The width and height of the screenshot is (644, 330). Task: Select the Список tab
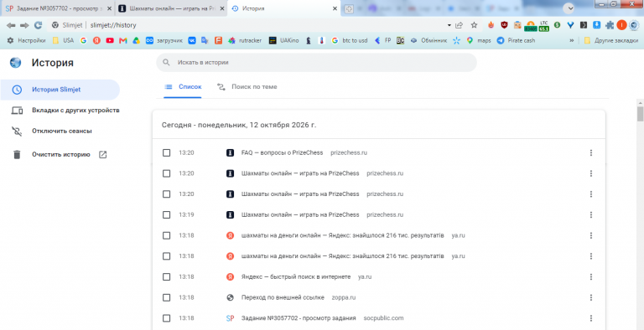coord(183,87)
